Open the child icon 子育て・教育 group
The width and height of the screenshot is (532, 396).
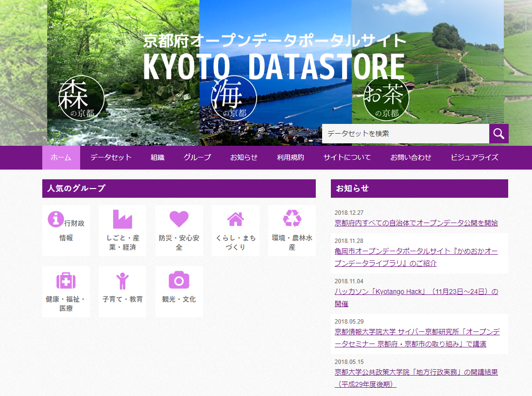(122, 280)
